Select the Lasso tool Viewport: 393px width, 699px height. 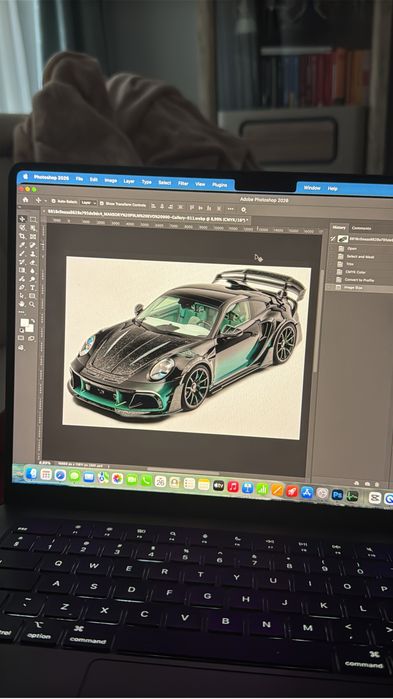22,227
